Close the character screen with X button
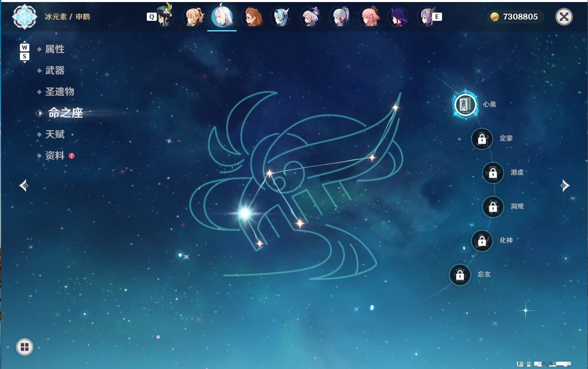 pos(564,17)
